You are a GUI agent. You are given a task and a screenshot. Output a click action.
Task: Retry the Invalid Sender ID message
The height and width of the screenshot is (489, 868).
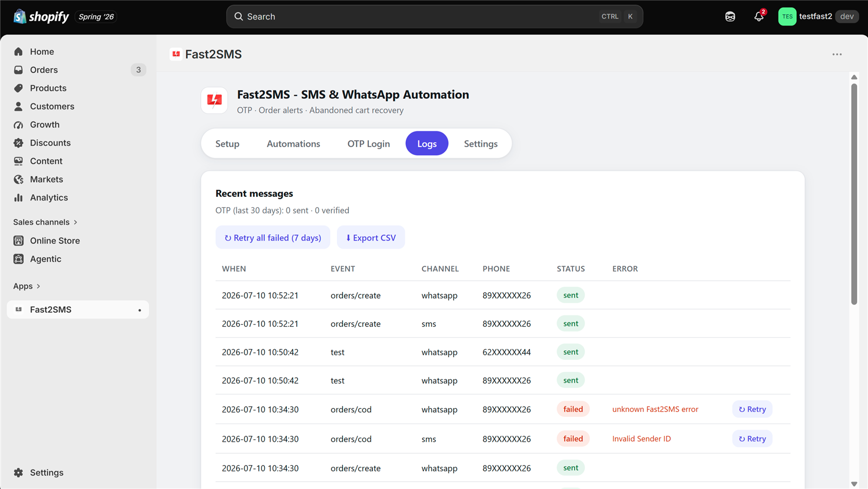(x=752, y=439)
